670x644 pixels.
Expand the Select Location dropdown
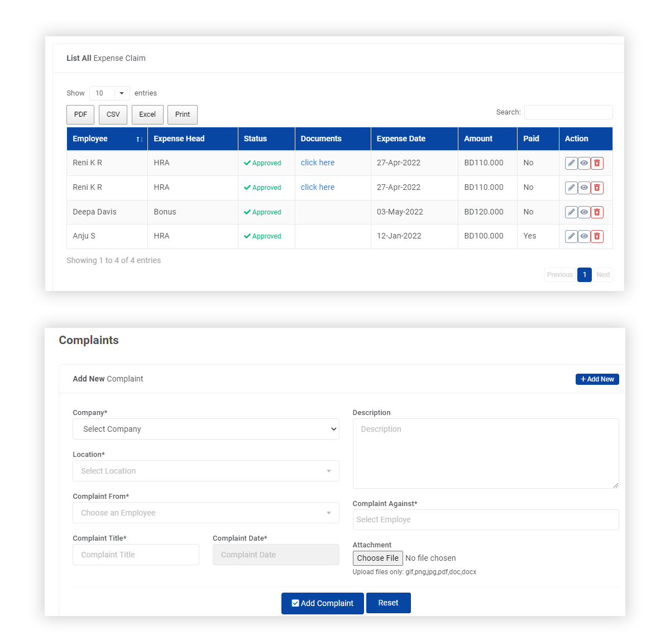click(205, 471)
